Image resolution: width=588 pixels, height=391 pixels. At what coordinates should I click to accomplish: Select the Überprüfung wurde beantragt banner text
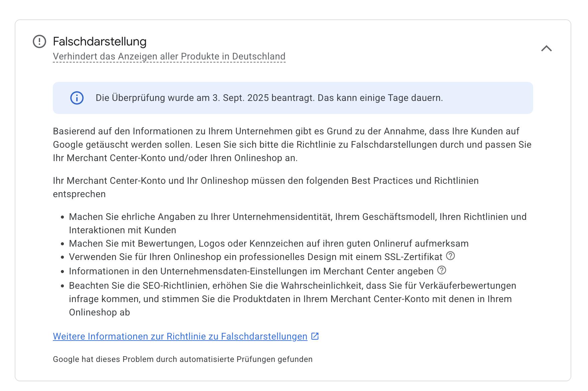(269, 98)
